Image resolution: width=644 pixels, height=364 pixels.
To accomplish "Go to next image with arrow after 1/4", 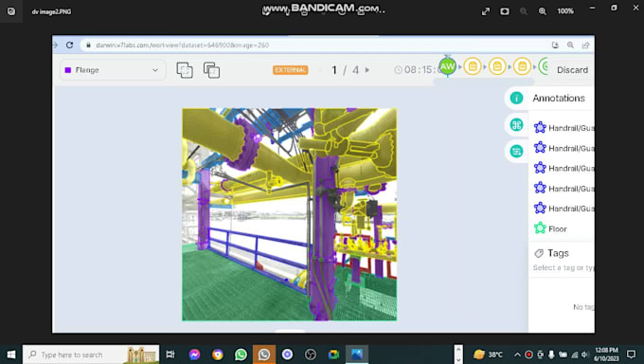I will (x=367, y=70).
